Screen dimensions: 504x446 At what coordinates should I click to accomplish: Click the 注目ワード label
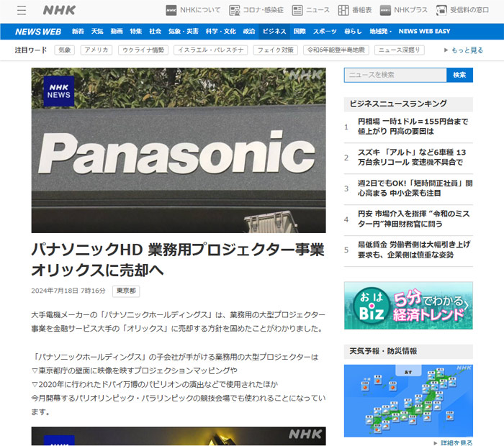tap(31, 50)
